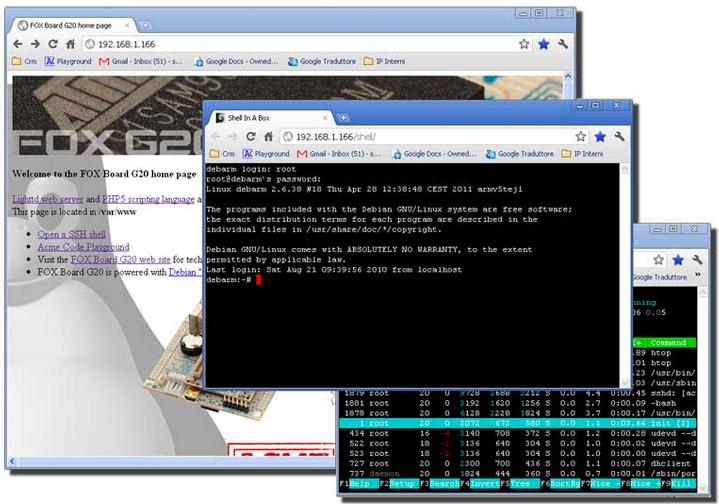Screen dimensions: 719x504
Task: Click F4 Invert in htop footer
Action: click(x=480, y=483)
